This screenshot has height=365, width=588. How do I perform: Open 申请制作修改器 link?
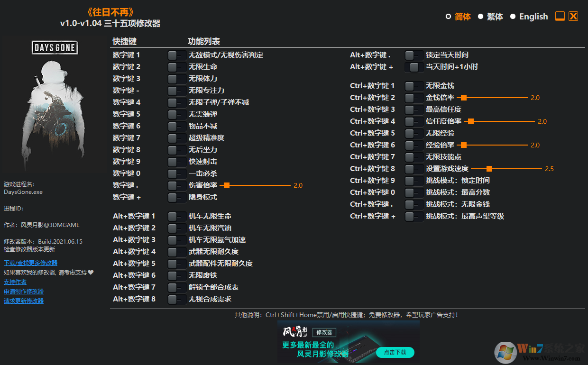(x=24, y=292)
